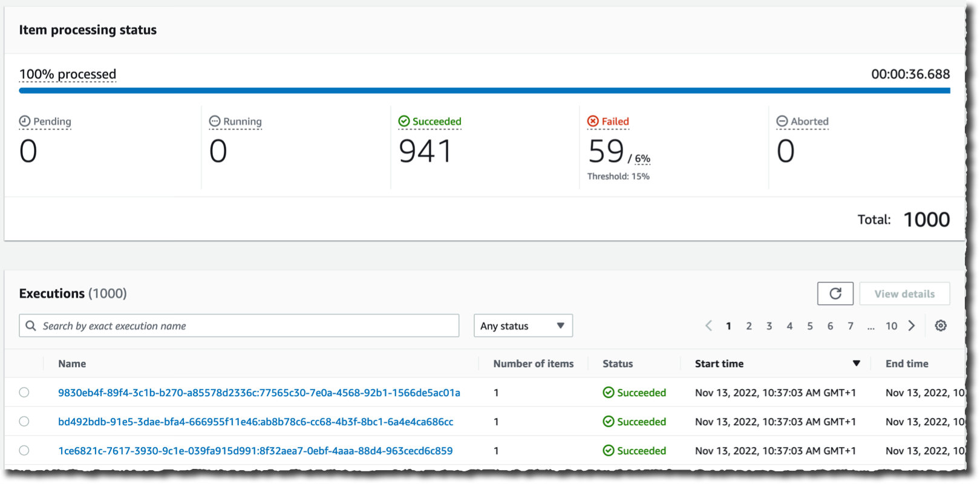
Task: Go to next page with right chevron
Action: click(x=912, y=325)
